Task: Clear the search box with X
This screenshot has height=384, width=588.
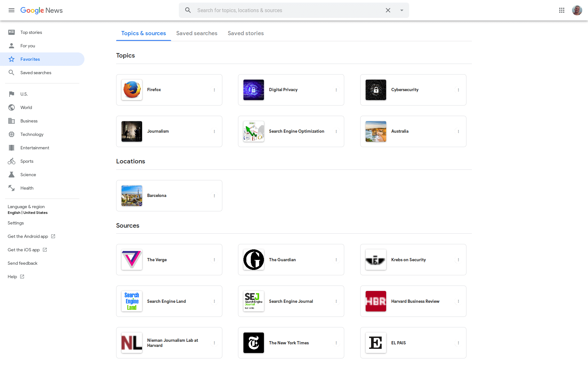Action: point(388,10)
